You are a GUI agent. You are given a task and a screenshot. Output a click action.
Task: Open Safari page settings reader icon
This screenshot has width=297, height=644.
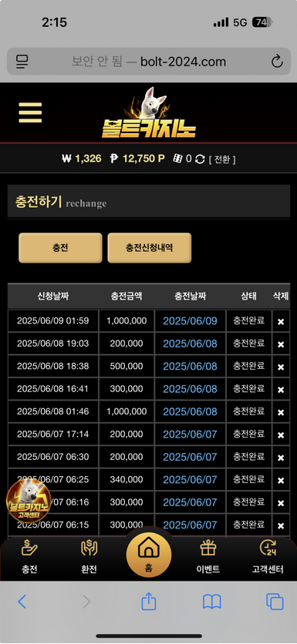(22, 62)
